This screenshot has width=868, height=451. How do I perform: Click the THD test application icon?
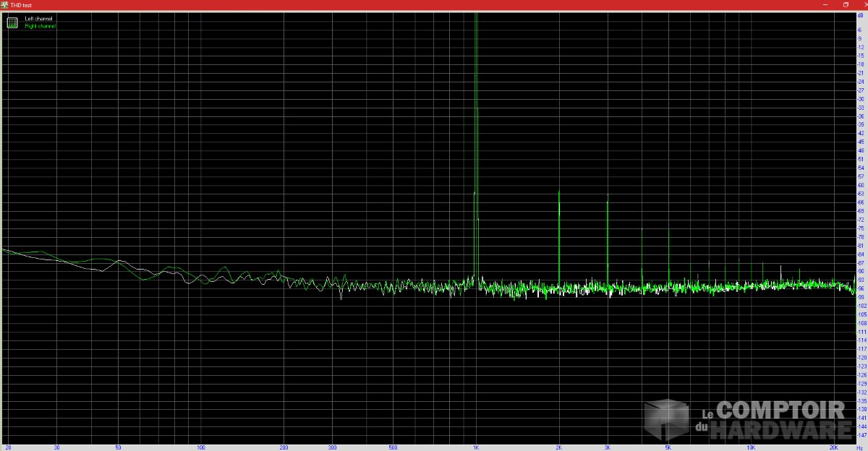pos(4,4)
